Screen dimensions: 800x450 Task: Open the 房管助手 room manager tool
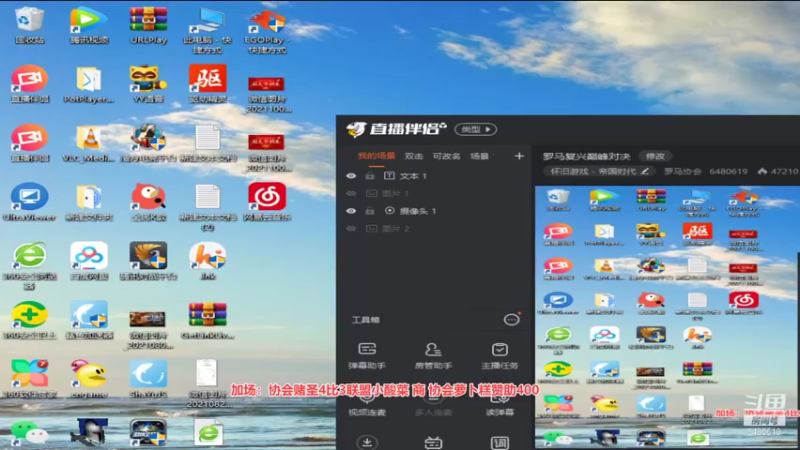click(433, 356)
